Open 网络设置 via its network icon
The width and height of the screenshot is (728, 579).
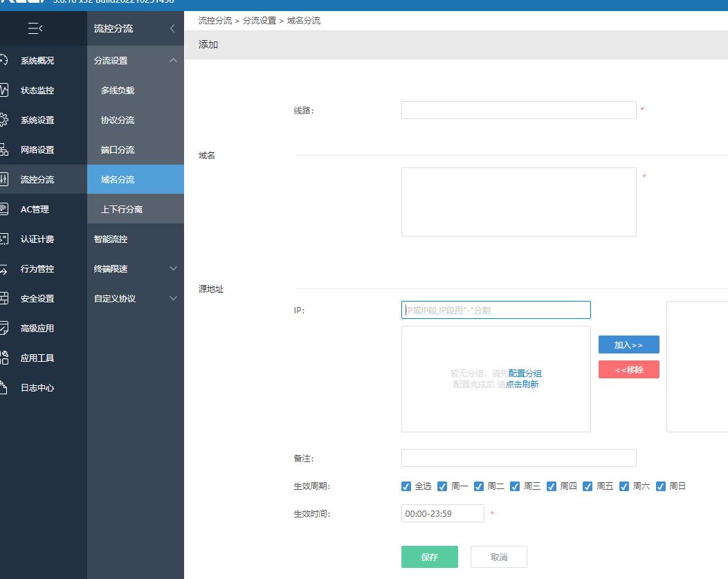click(3, 149)
